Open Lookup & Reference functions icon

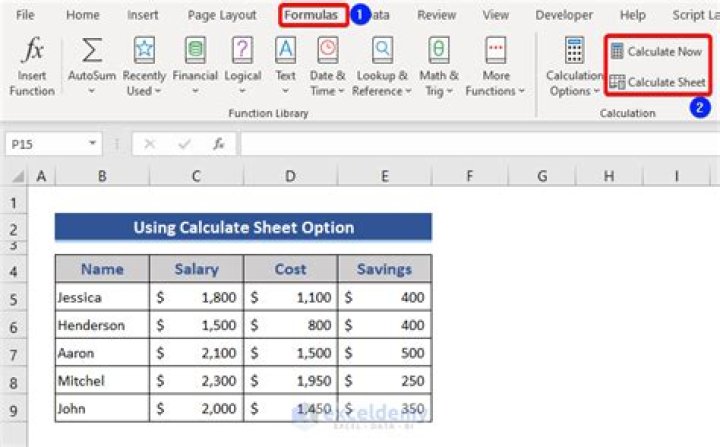coord(381,50)
